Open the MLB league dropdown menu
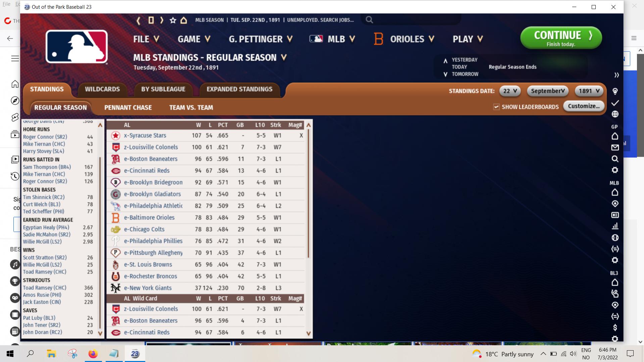The width and height of the screenshot is (644, 362). tap(332, 39)
